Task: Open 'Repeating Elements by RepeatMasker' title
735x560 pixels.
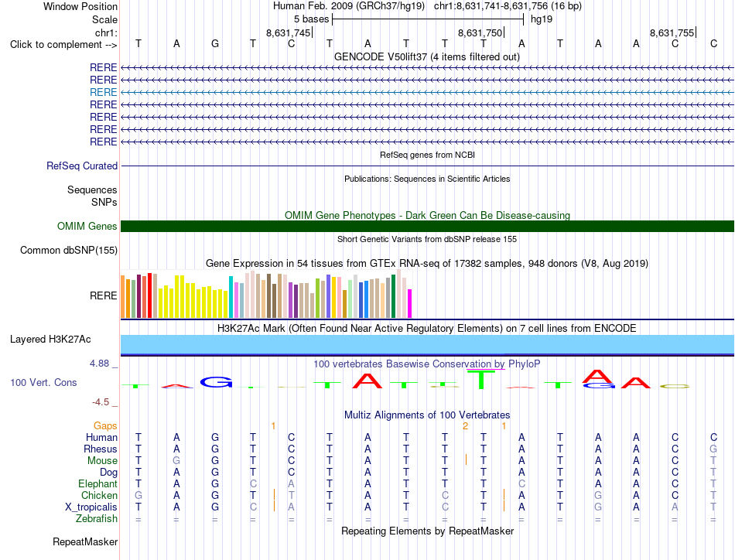Action: pos(427,531)
